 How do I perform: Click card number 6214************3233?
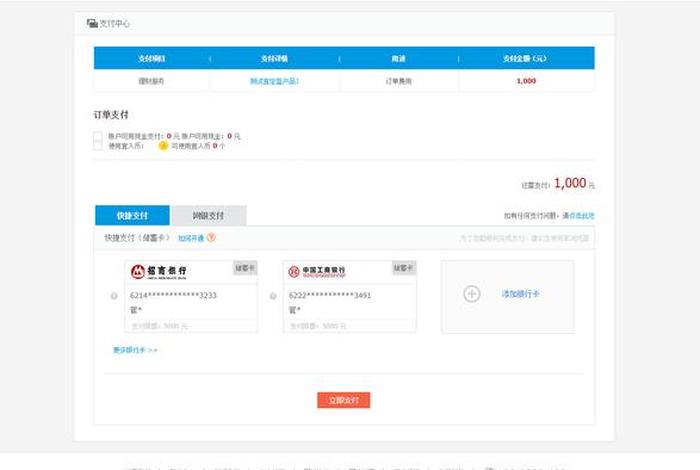click(173, 295)
